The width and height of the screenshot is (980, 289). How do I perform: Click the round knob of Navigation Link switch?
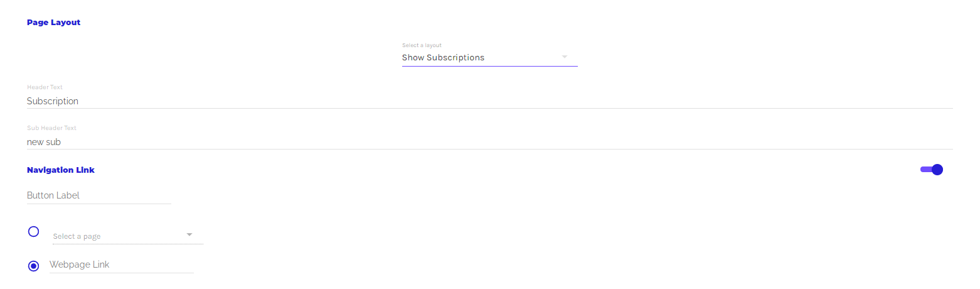937,170
